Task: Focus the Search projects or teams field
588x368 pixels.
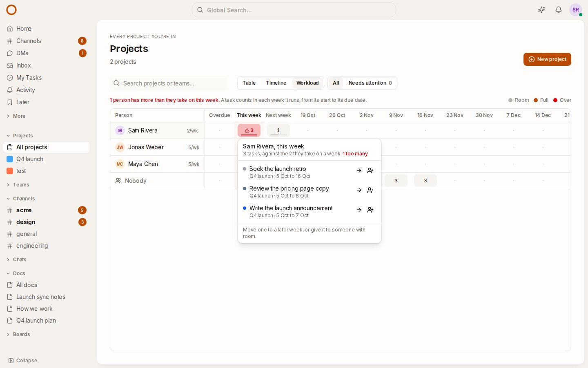Action: (169, 83)
